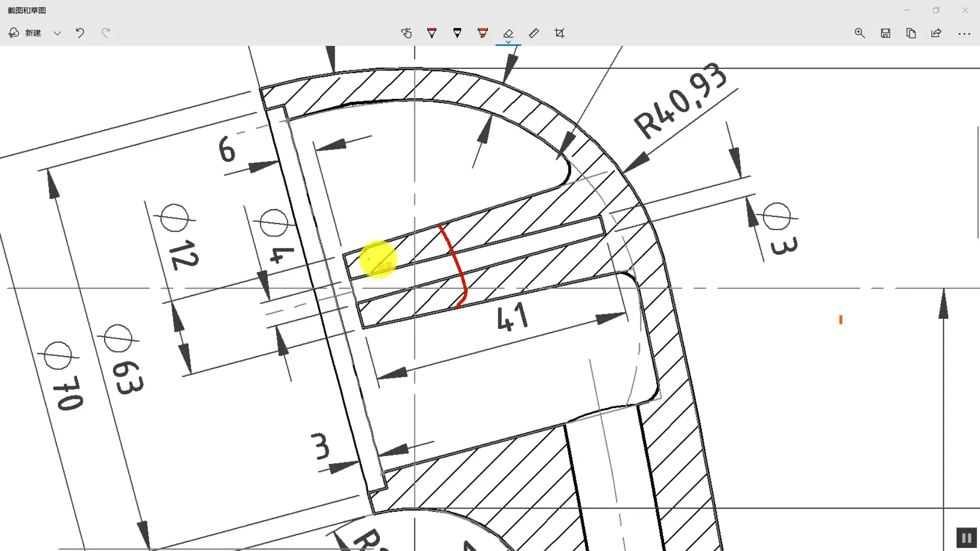Copy the snip to clipboard

tap(911, 33)
